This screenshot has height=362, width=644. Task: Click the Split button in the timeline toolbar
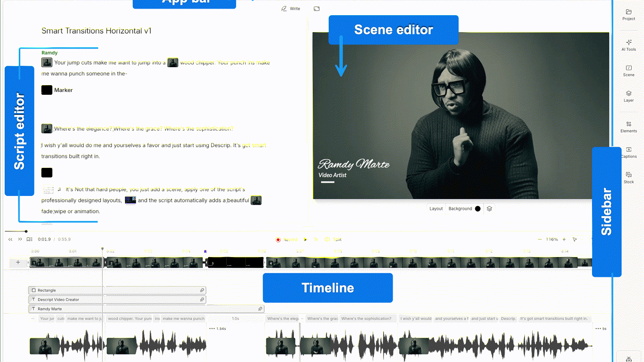point(333,240)
